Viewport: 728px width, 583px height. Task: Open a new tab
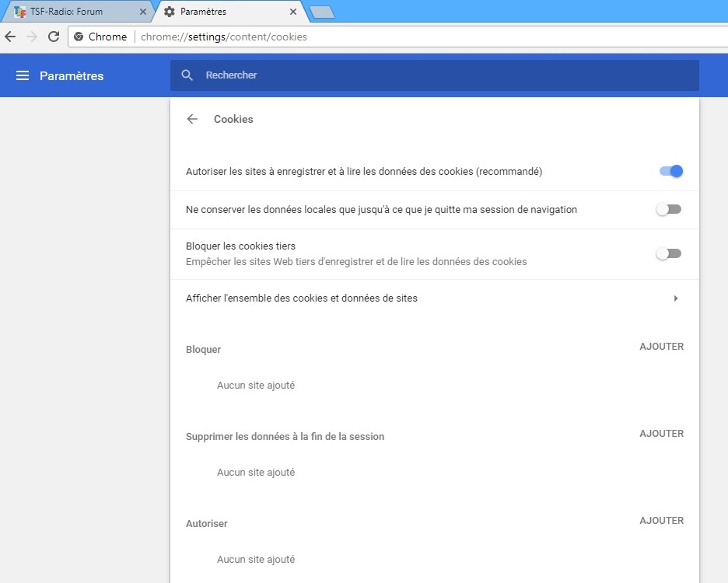(x=321, y=12)
